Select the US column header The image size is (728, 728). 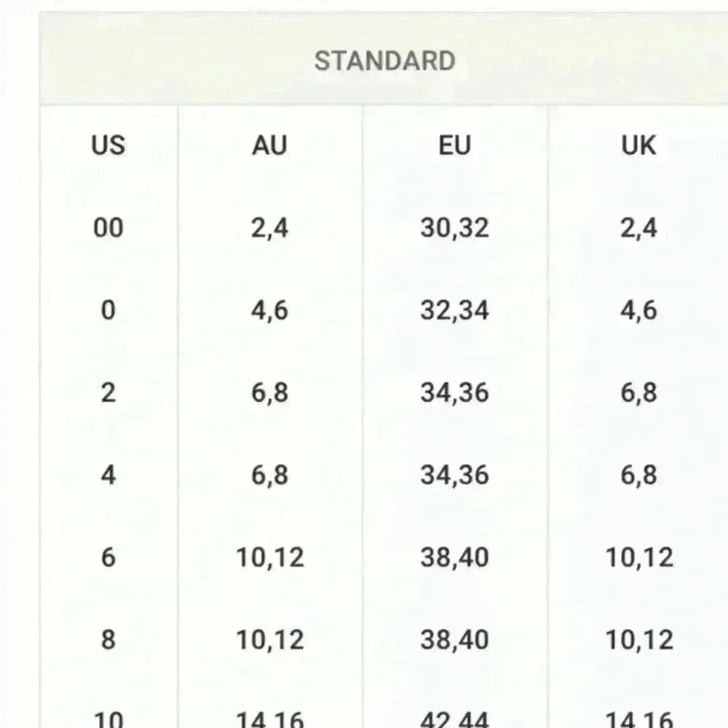pyautogui.click(x=108, y=146)
